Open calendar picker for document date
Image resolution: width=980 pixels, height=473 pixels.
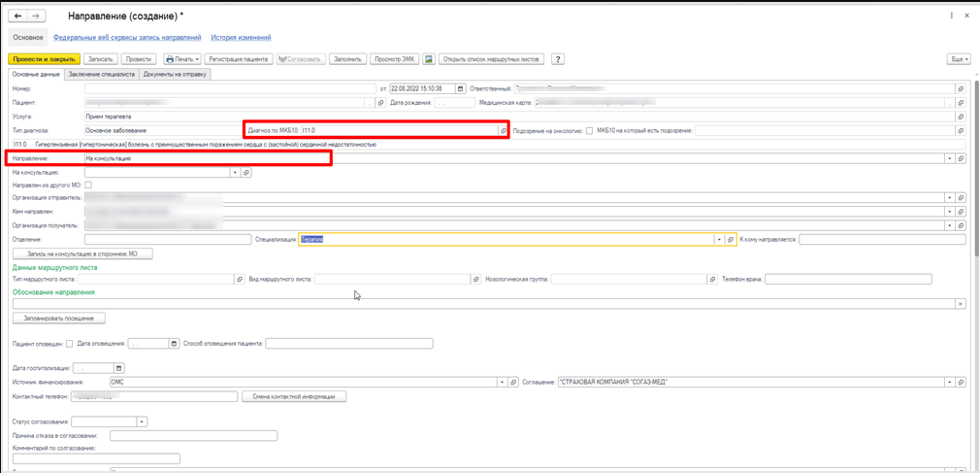461,88
